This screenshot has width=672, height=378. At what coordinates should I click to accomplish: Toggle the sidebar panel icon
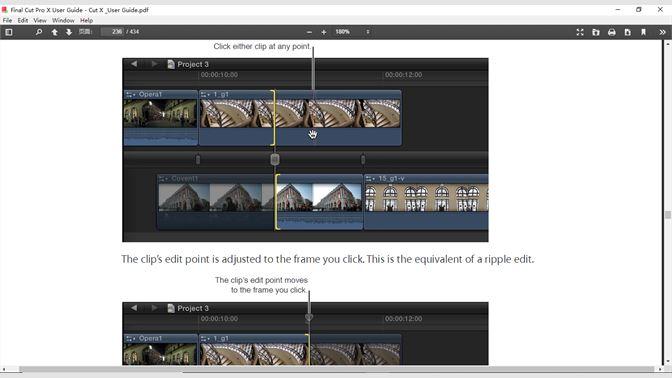point(9,32)
